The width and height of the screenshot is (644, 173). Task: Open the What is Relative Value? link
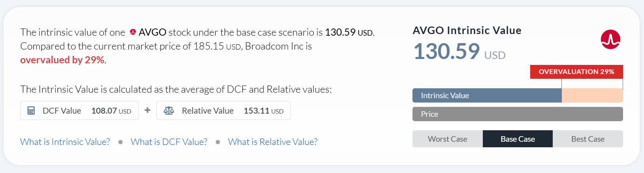(x=273, y=142)
